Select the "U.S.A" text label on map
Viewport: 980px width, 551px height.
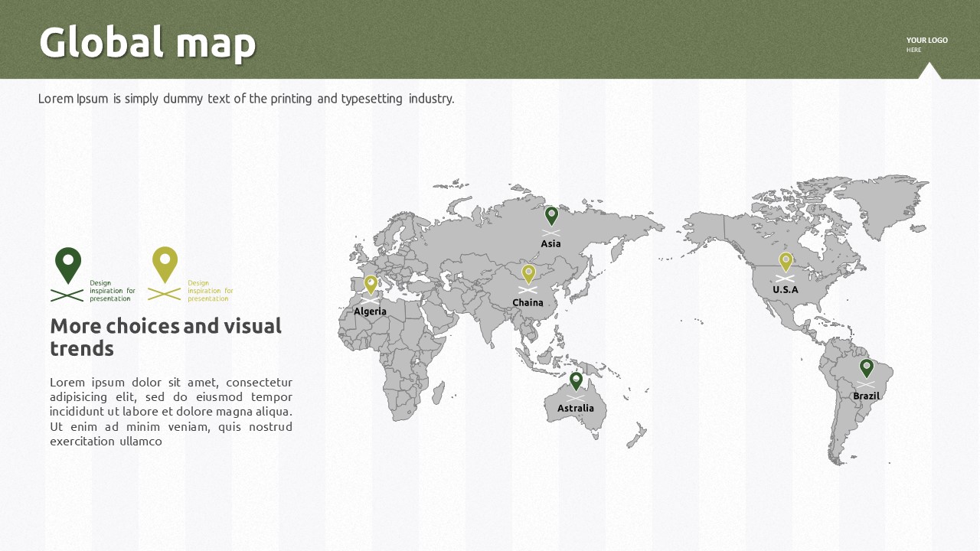pos(785,290)
